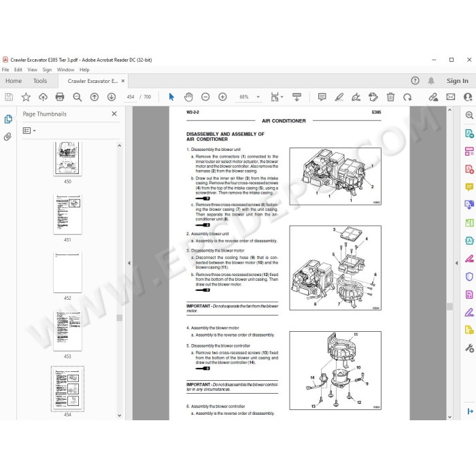
Task: Choose the Selection arrow tool
Action: (171, 97)
